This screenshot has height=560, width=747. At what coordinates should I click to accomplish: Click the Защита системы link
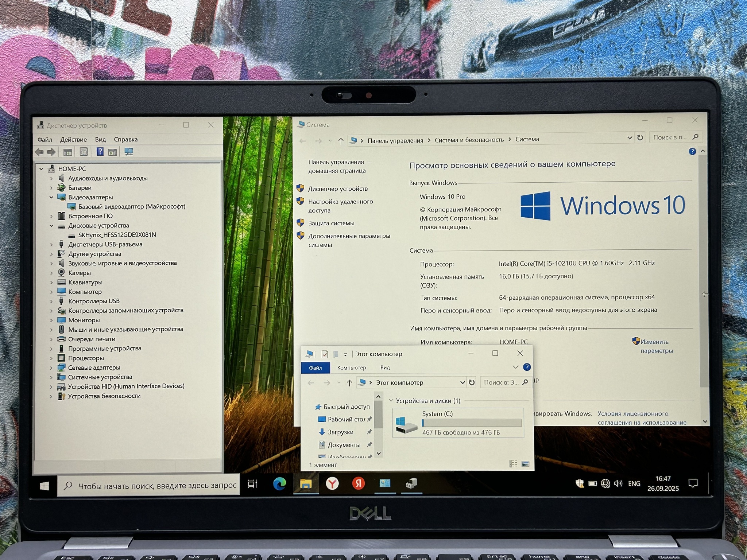pos(331,223)
